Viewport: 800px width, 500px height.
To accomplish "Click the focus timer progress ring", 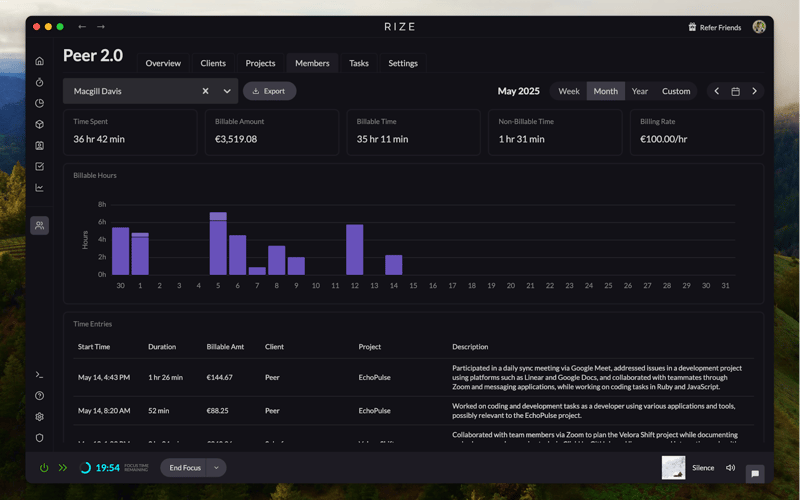I will click(x=85, y=468).
